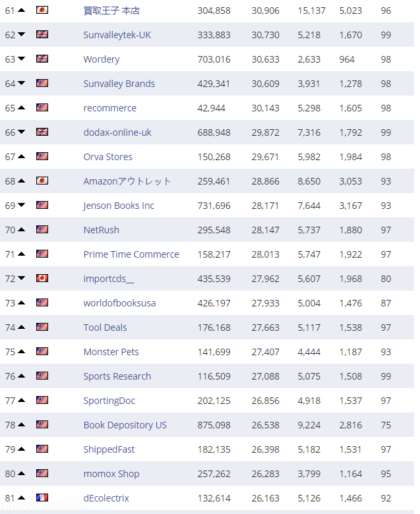Open the Sunvalleytek-UK seller link
The width and height of the screenshot is (420, 514).
click(x=117, y=35)
